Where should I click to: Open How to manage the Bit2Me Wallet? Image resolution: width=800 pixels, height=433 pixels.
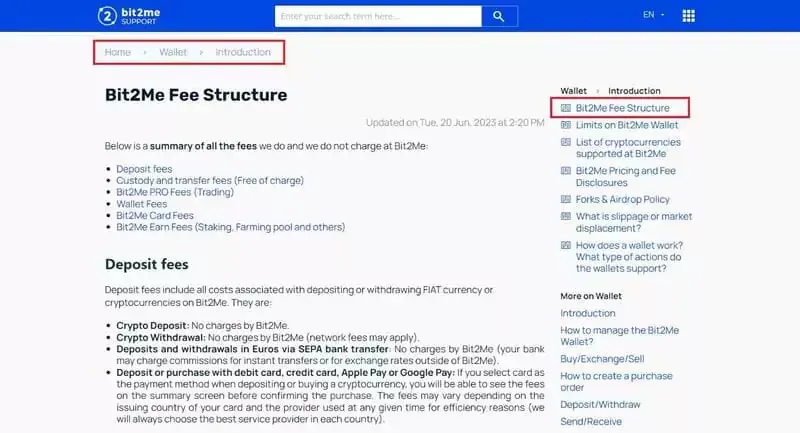[620, 336]
